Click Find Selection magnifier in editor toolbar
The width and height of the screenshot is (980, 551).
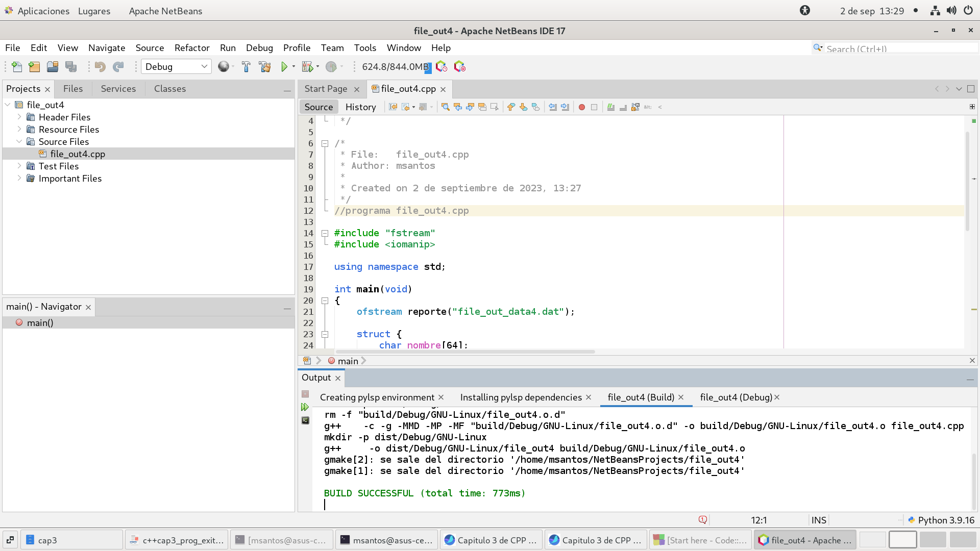point(446,107)
